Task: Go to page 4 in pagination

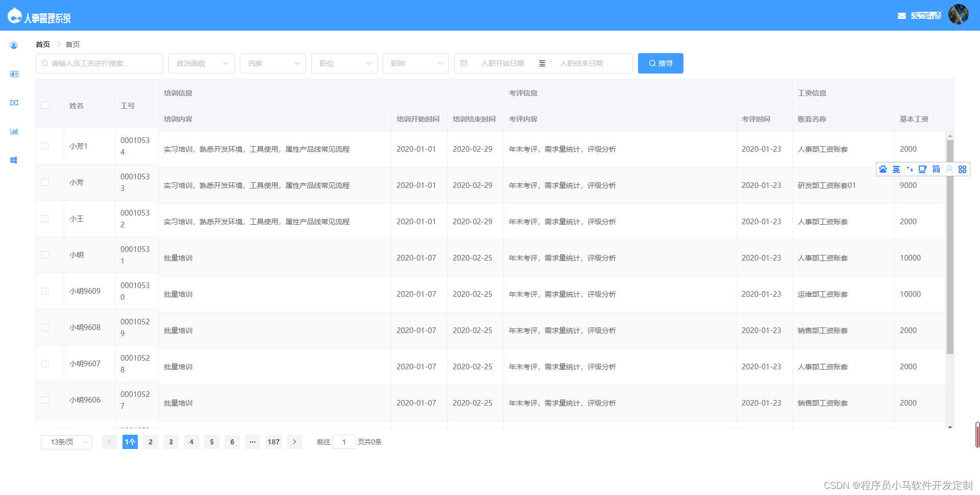Action: (191, 442)
